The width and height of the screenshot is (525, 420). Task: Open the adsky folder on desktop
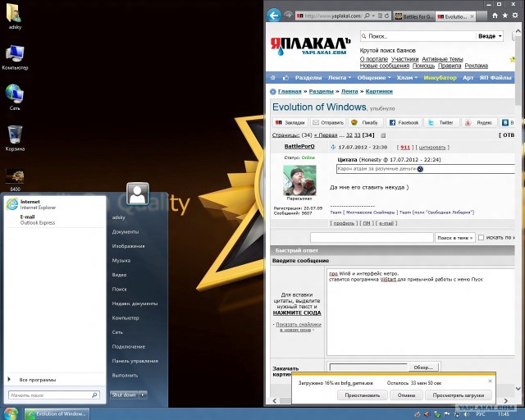(15, 16)
